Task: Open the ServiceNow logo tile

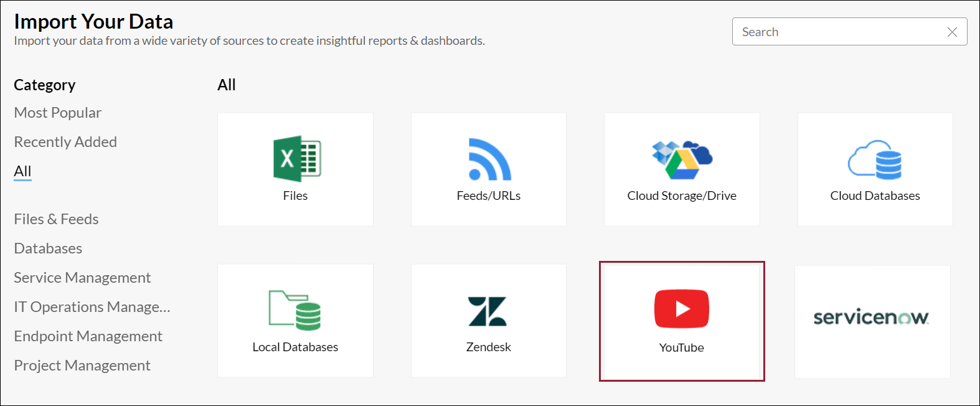Action: [872, 321]
